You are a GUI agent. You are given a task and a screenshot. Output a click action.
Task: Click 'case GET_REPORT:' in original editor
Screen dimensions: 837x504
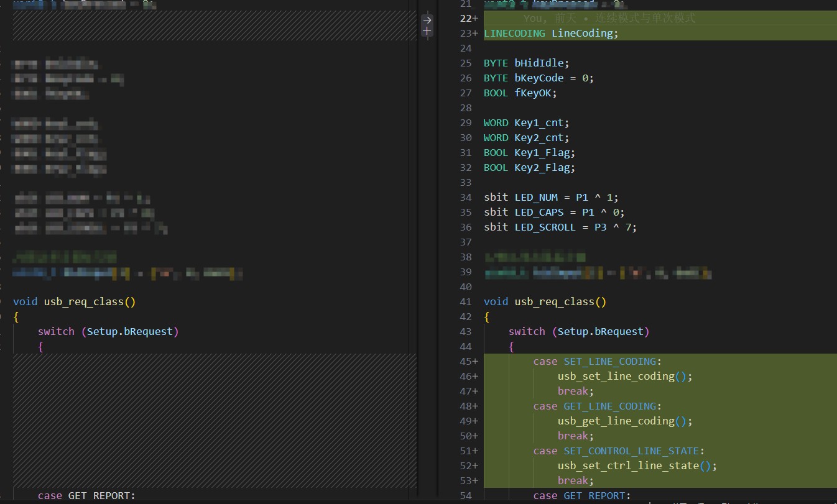point(86,496)
